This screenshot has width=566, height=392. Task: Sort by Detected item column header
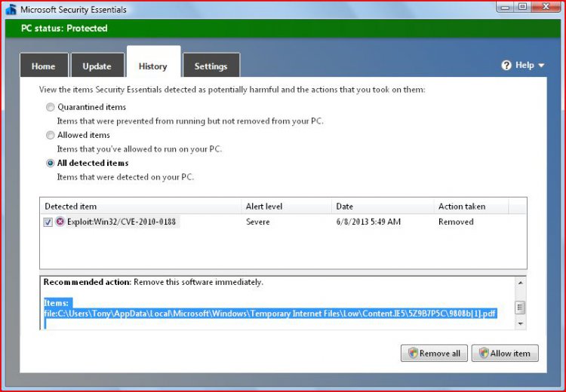coord(140,207)
